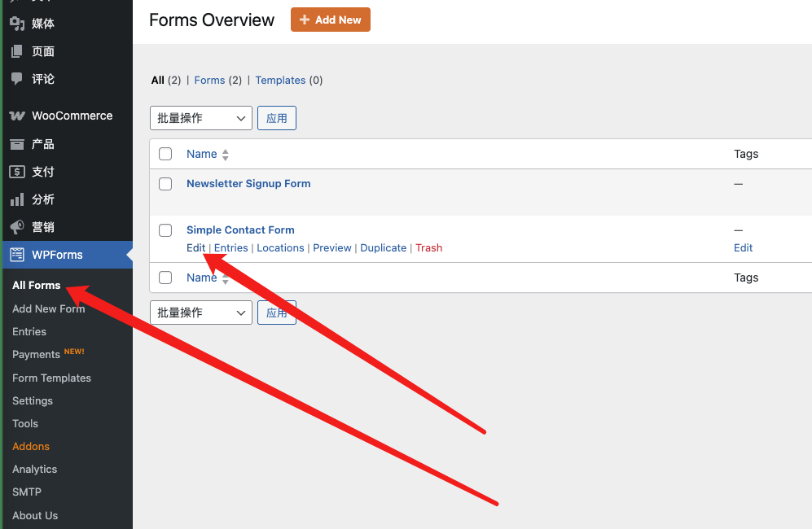Open Locations for Simple Contact Form

pos(280,248)
